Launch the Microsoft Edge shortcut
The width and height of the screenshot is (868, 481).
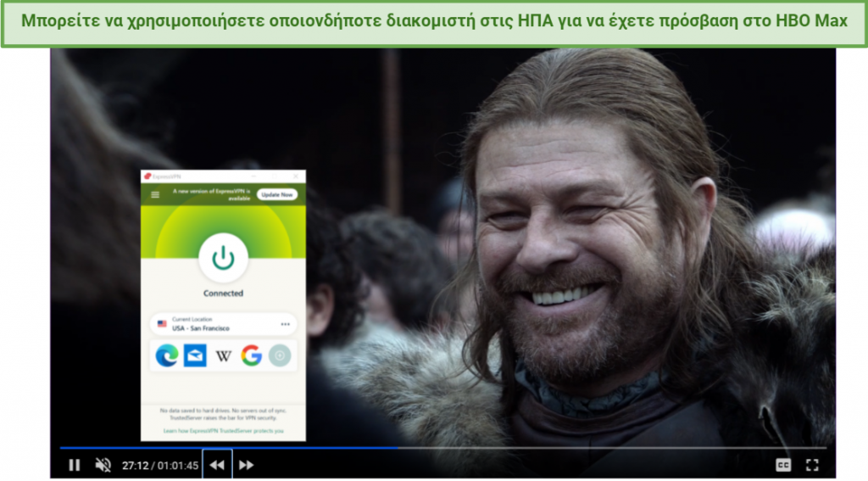coord(167,355)
